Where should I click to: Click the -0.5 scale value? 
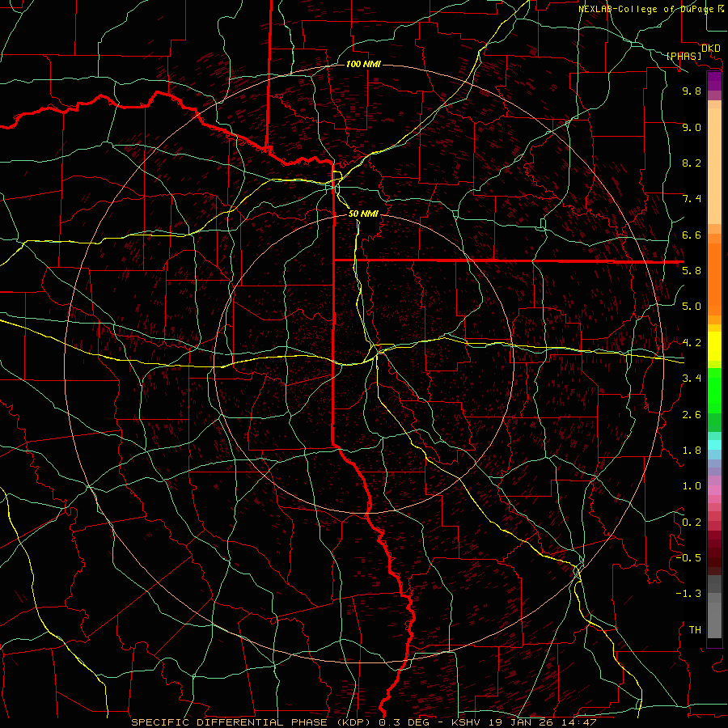(x=688, y=558)
